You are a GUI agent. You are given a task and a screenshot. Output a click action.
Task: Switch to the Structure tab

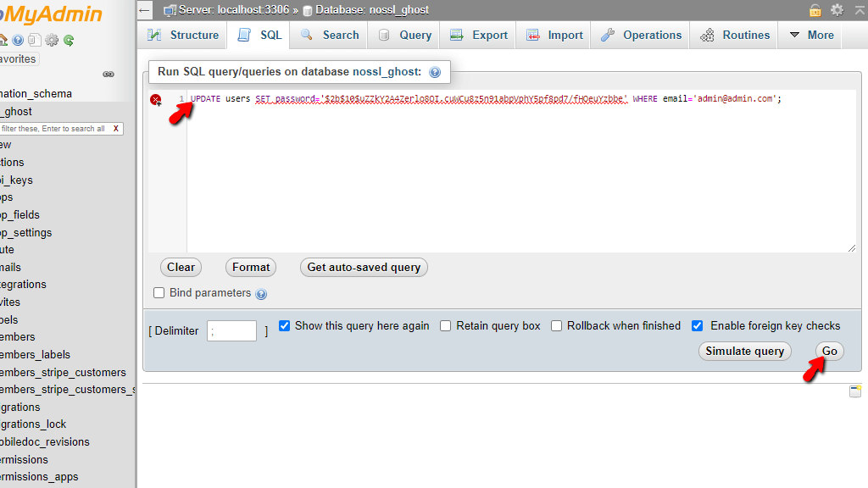182,35
